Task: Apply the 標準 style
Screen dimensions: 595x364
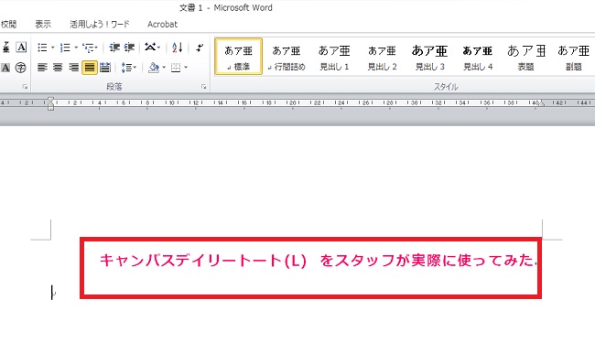Action: [238, 56]
